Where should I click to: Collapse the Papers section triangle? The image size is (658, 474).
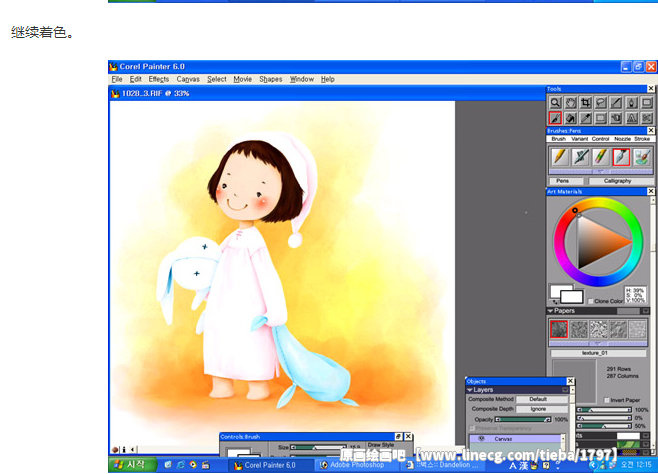[x=550, y=311]
